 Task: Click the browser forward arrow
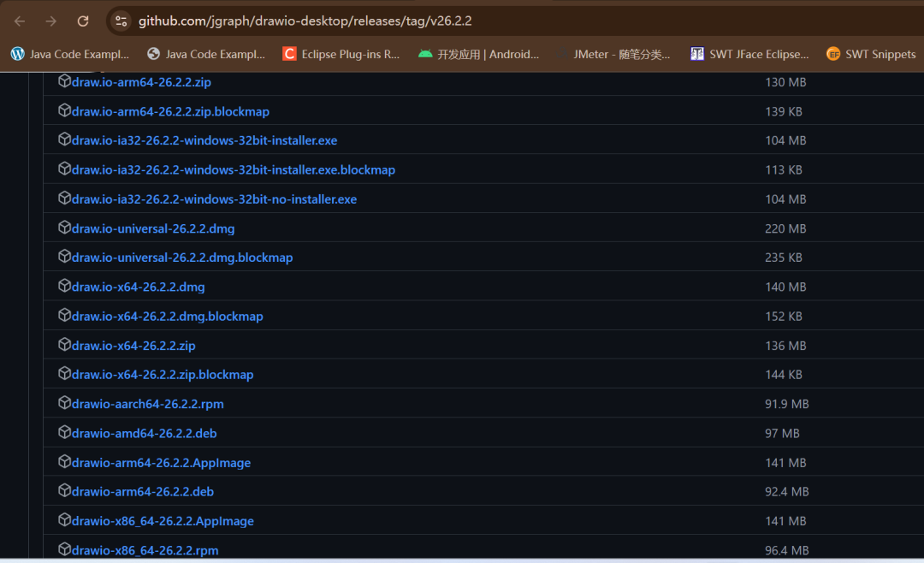[x=51, y=21]
